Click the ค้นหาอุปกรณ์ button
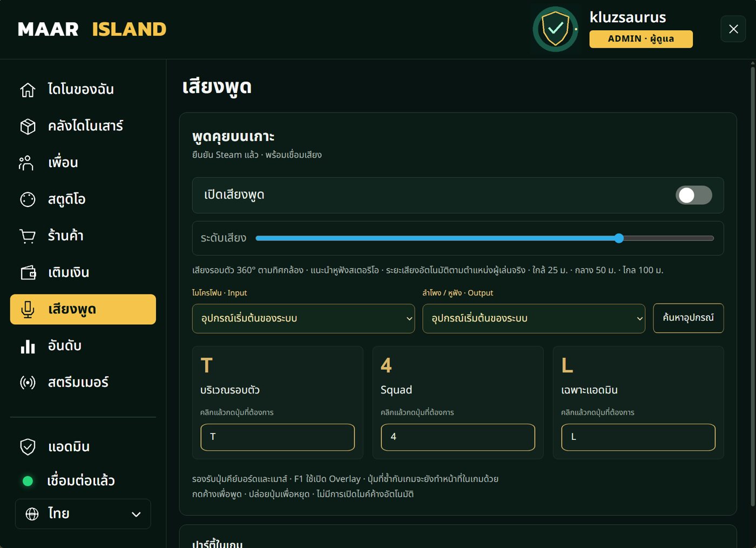 [x=688, y=318]
